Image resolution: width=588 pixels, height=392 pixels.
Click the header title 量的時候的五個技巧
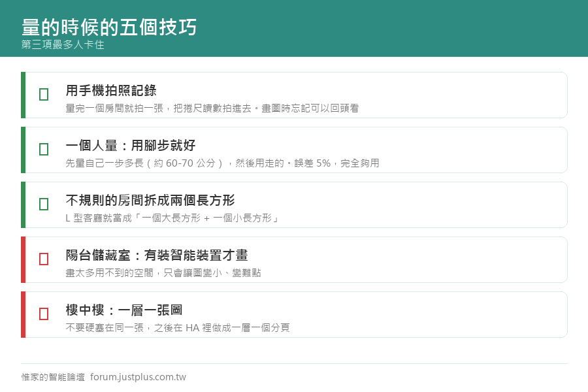[109, 27]
